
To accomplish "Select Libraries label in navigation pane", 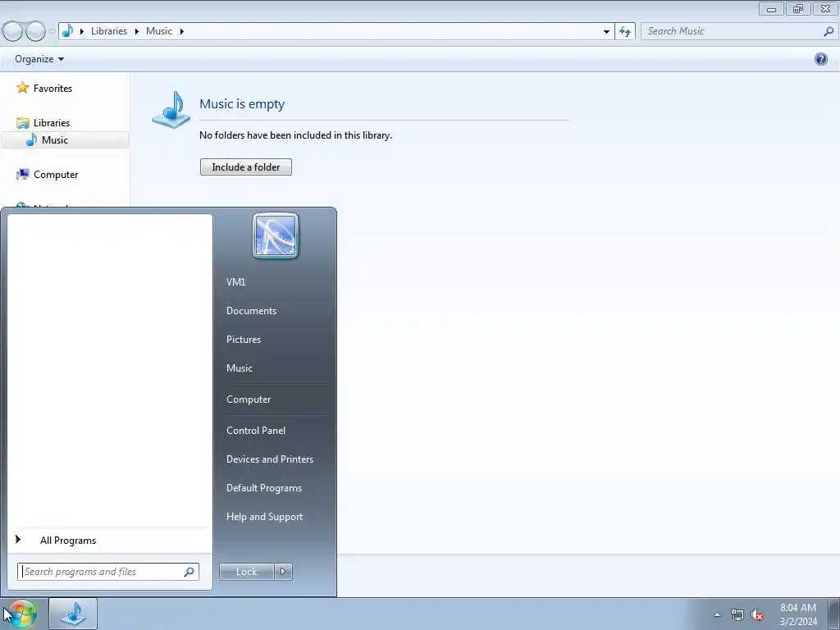I will click(52, 123).
